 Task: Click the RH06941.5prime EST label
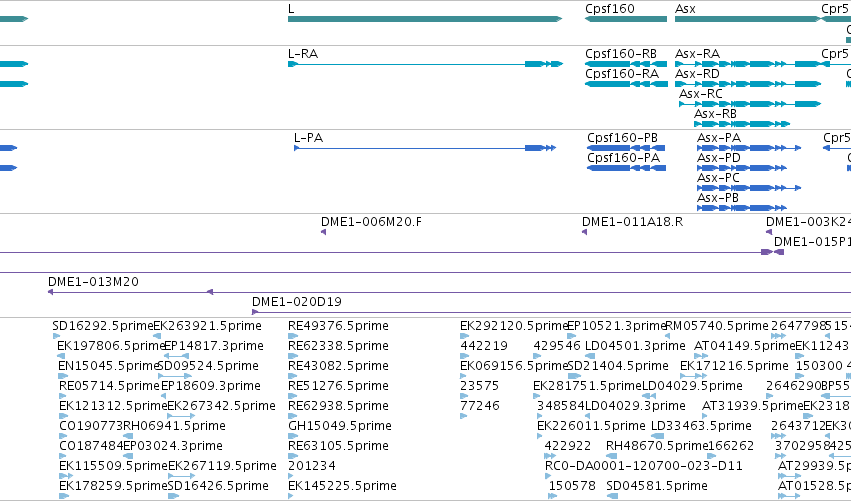pos(175,426)
